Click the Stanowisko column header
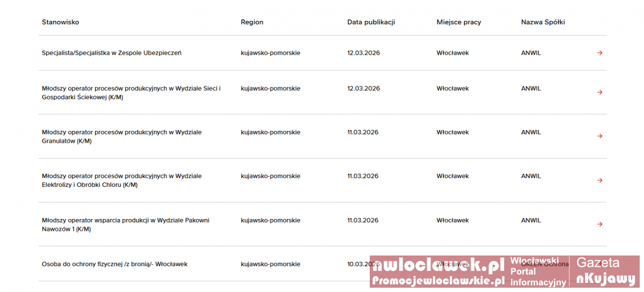 pos(60,22)
